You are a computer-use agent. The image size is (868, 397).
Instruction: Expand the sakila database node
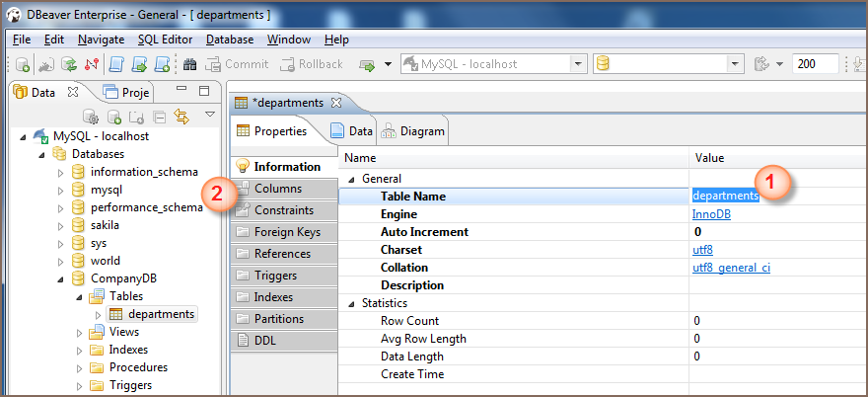(59, 225)
